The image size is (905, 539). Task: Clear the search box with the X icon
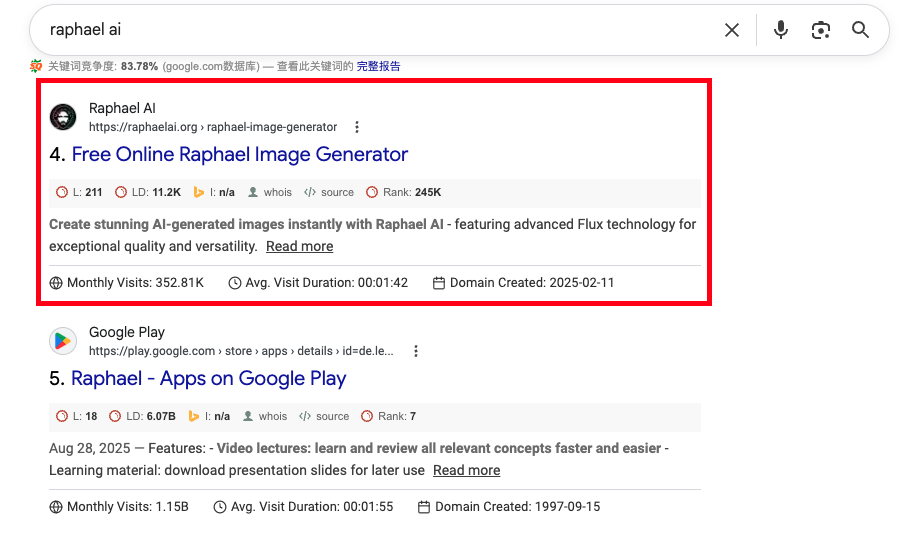pyautogui.click(x=731, y=30)
